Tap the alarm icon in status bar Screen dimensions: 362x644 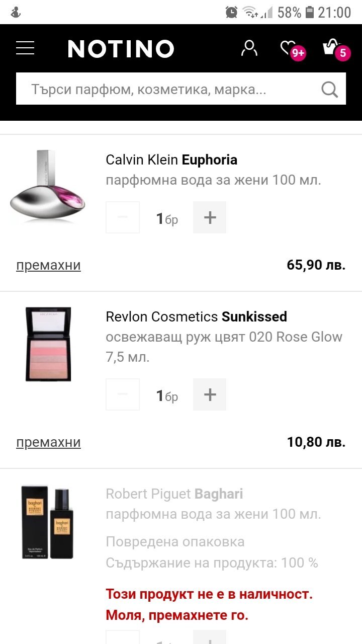click(x=232, y=12)
